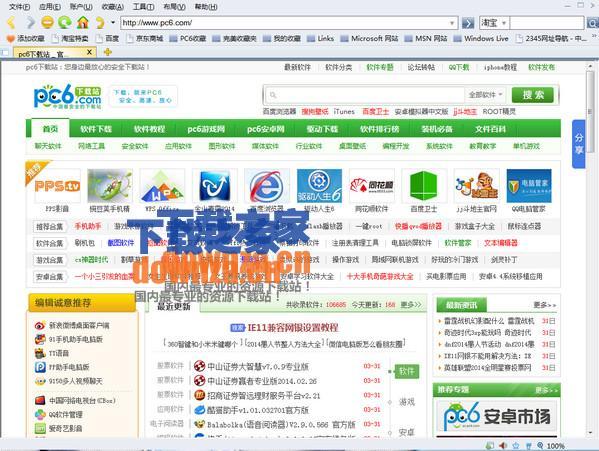The image size is (599, 451).
Task: Click the PPS.tv software thumbnail
Action: click(57, 186)
